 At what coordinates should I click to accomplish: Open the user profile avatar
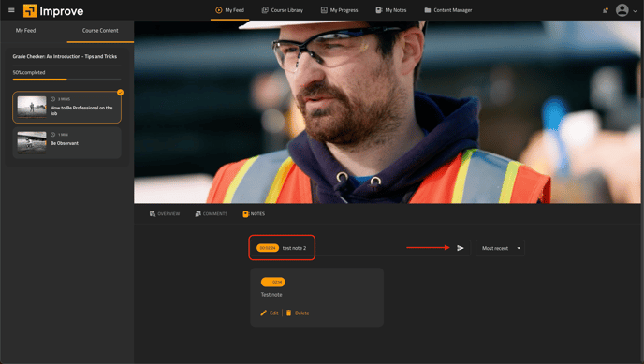pyautogui.click(x=622, y=10)
